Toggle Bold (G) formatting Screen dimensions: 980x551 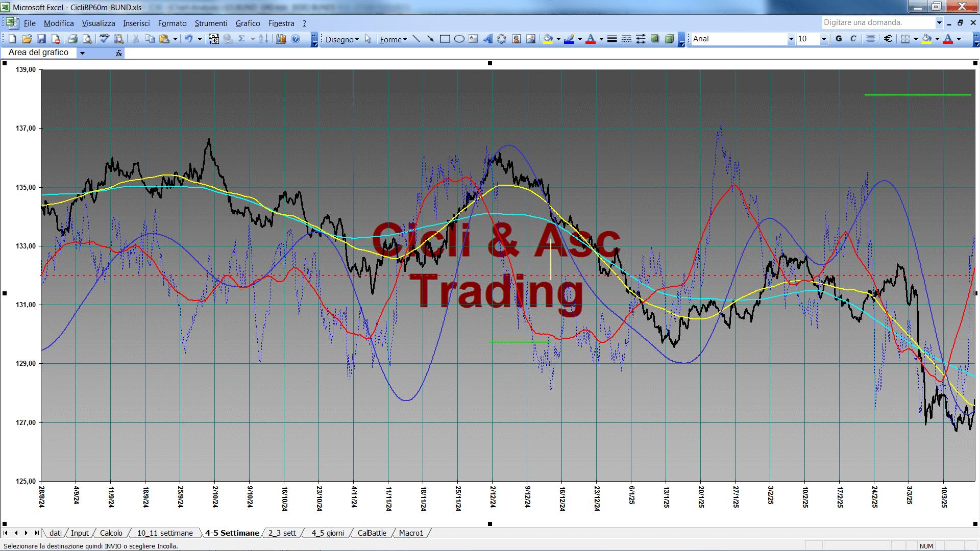click(x=839, y=39)
